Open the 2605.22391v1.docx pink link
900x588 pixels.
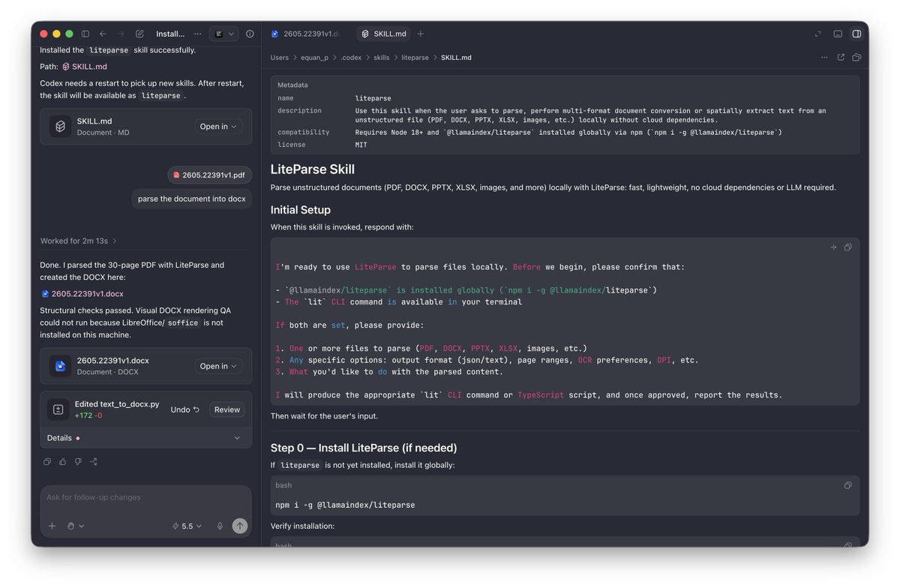[x=82, y=294]
